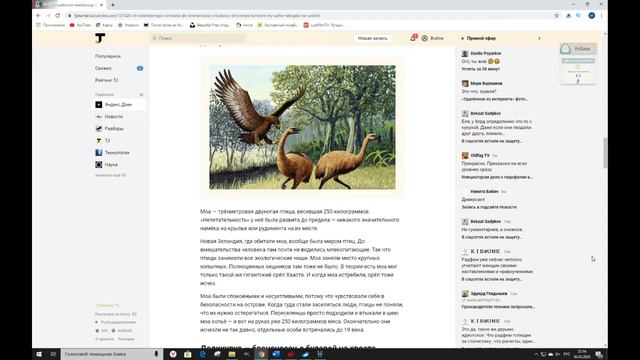This screenshot has width=640, height=360.
Task: Open the Edge browser from the taskbar
Action: click(202, 354)
